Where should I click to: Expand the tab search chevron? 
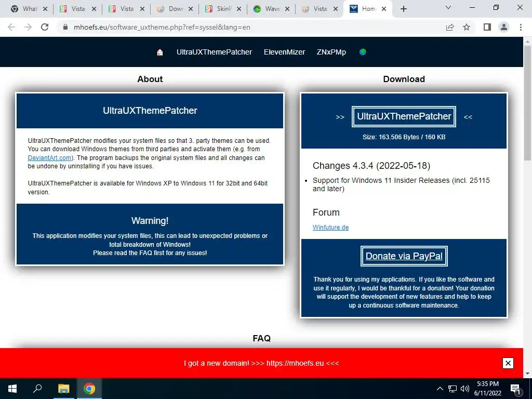[x=448, y=7]
